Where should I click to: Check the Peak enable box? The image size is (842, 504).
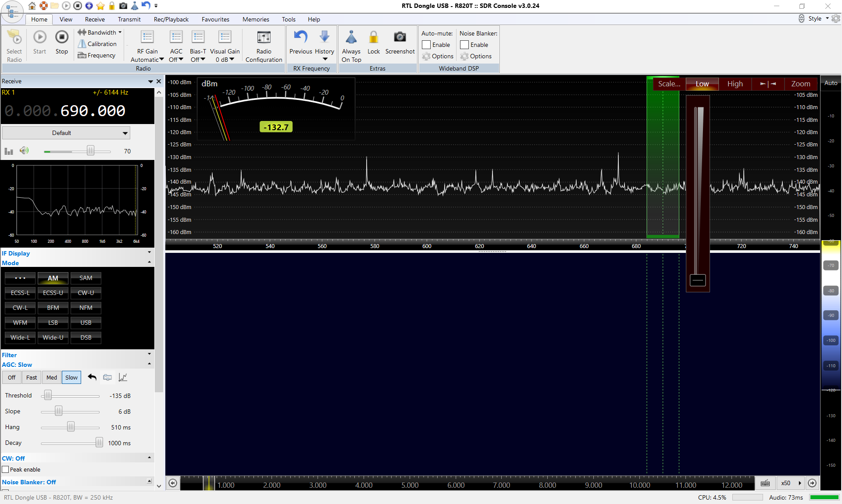(x=6, y=469)
